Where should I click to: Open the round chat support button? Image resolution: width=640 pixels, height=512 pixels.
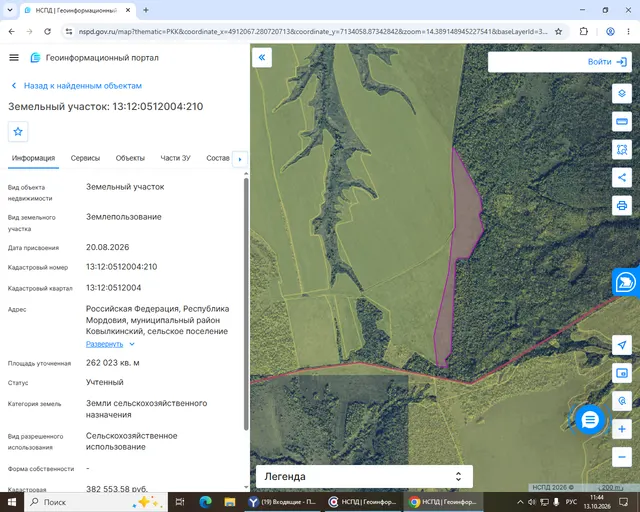point(590,420)
